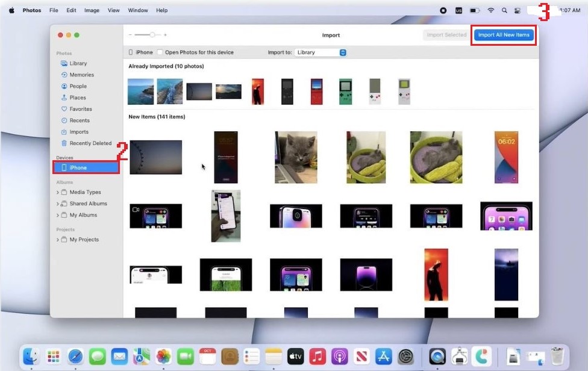This screenshot has height=371, width=588.
Task: Open the Favorites heart item
Action: pyautogui.click(x=80, y=109)
